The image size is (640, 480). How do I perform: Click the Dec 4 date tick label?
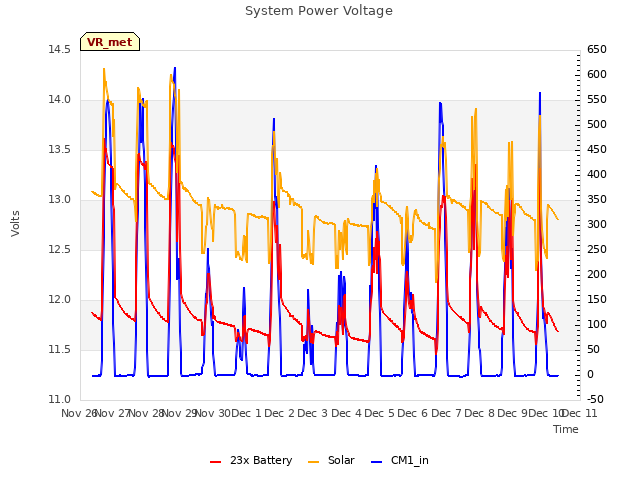(347, 413)
